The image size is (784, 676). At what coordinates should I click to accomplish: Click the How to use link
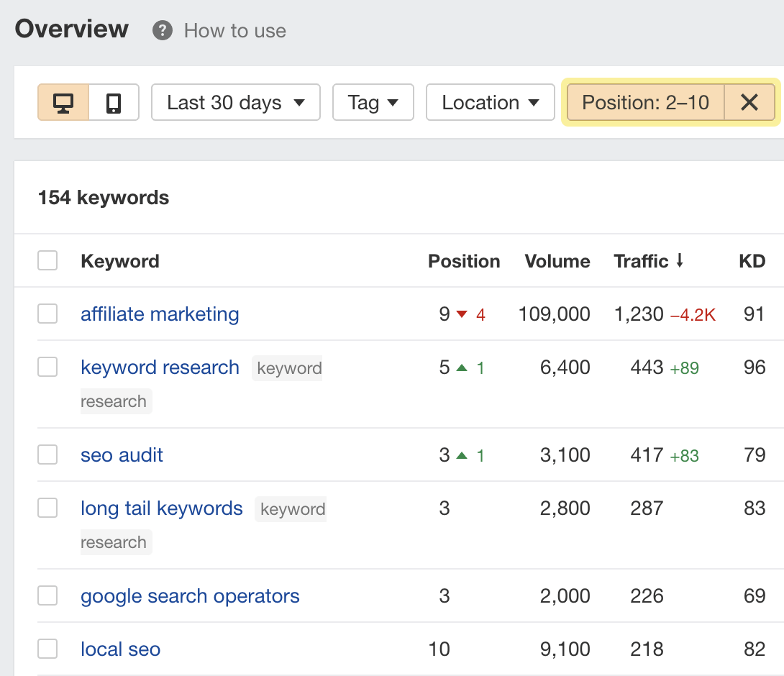point(235,31)
